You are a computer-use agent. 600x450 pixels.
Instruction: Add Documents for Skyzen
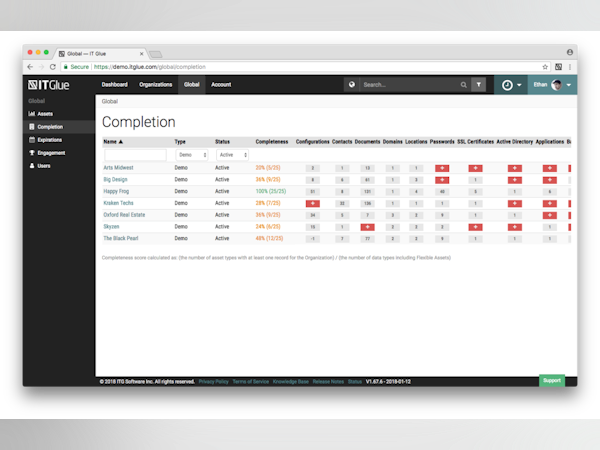point(367,227)
